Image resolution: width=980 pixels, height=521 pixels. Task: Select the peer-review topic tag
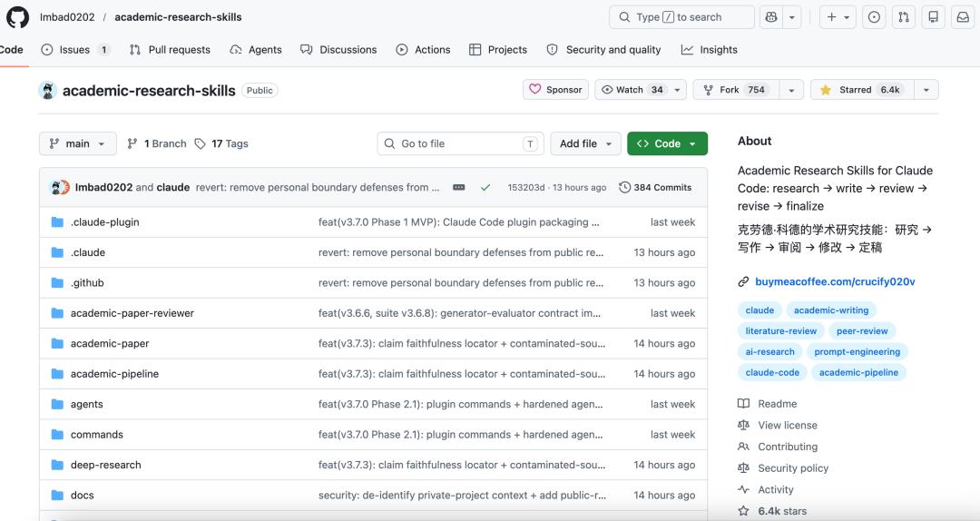click(x=862, y=331)
